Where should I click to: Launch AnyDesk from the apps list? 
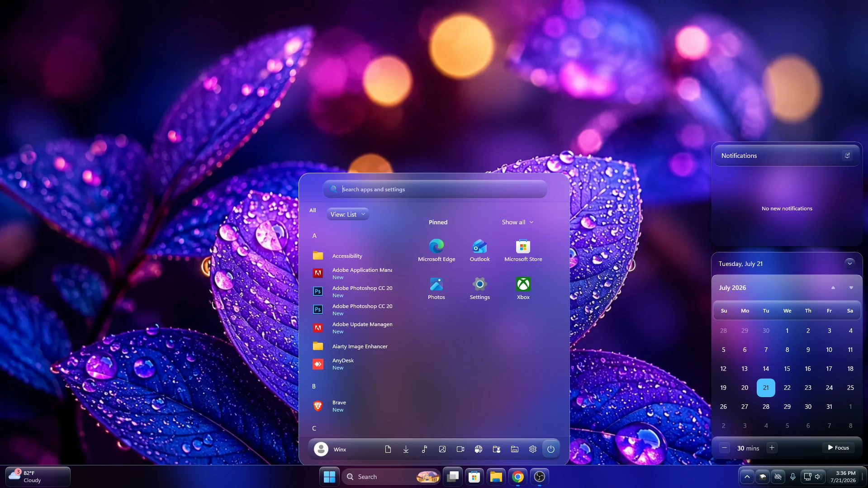(352, 364)
